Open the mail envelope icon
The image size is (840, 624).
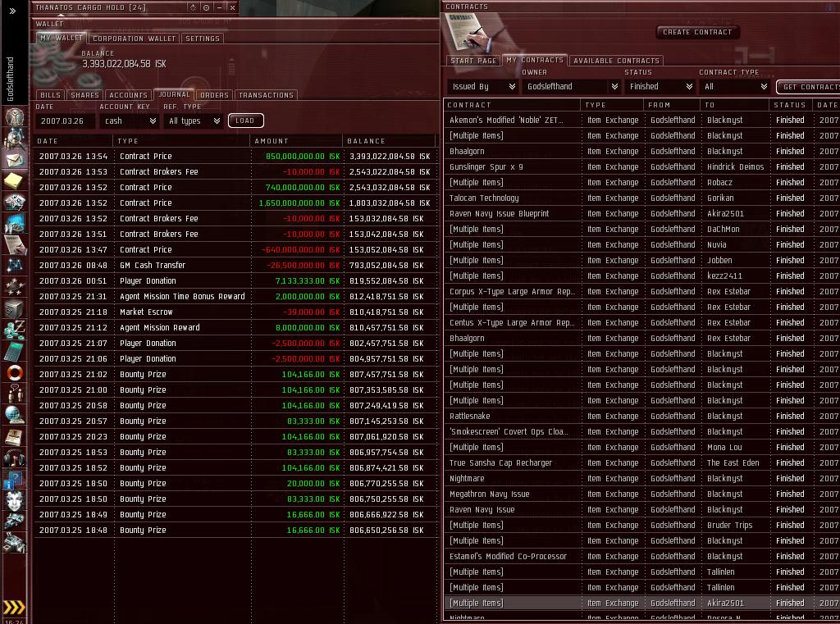tap(15, 160)
